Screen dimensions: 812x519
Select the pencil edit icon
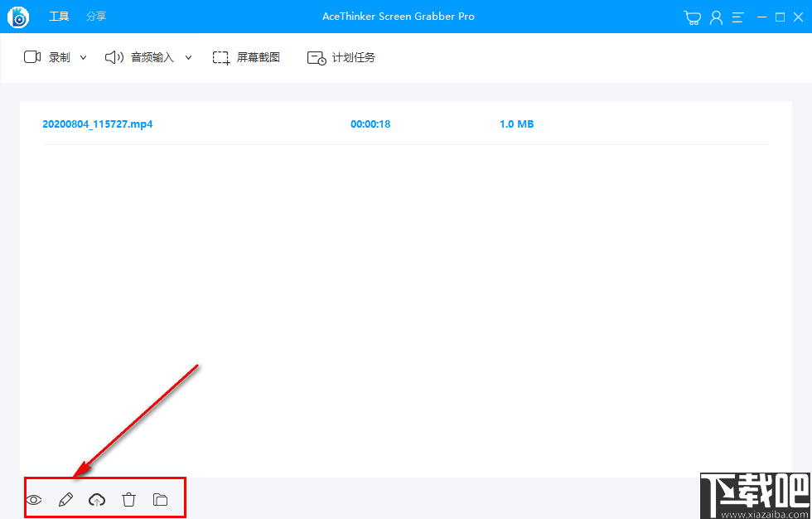click(65, 498)
